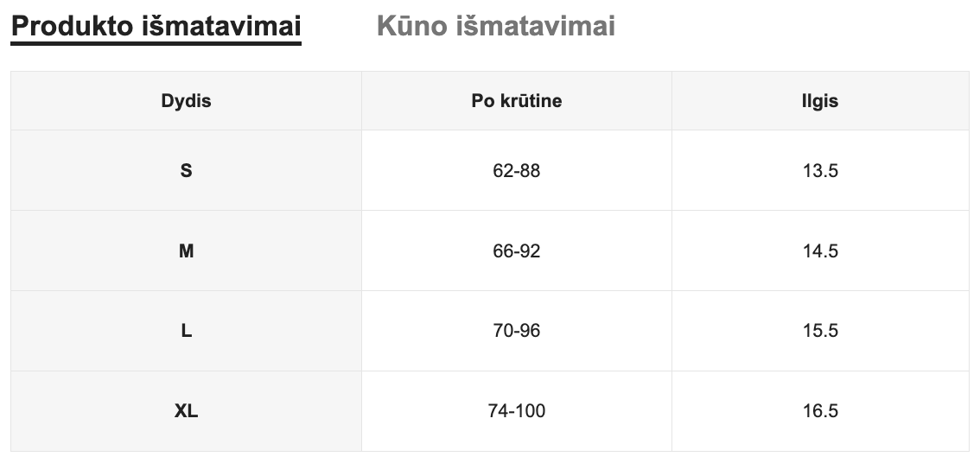Select size S in the table
980x463 pixels.
click(x=186, y=171)
